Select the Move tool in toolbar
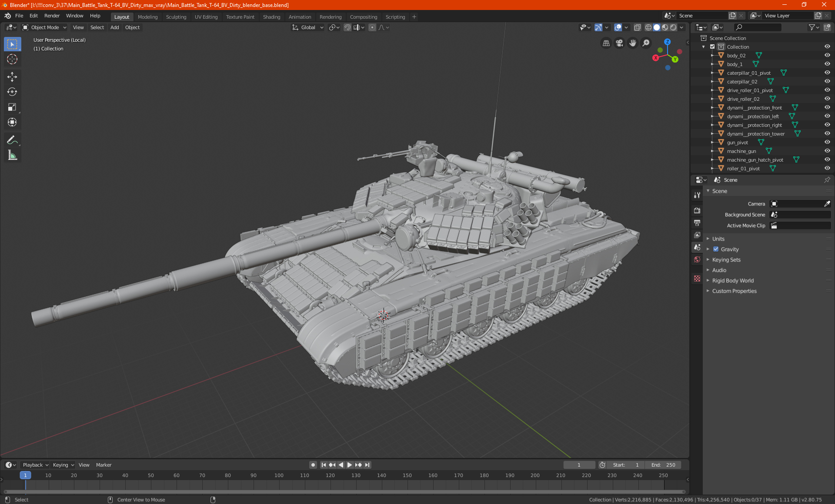 tap(12, 77)
